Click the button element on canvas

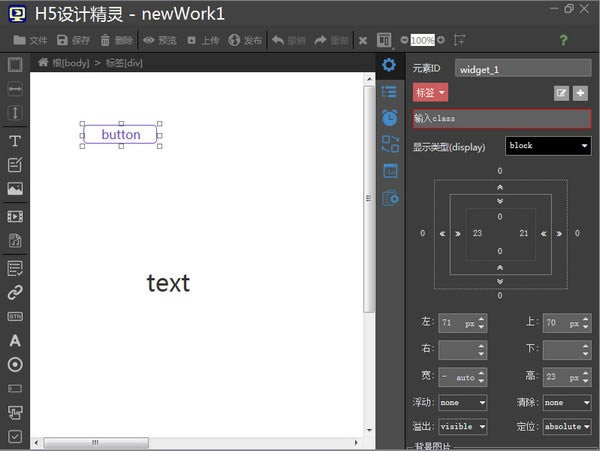coord(121,134)
